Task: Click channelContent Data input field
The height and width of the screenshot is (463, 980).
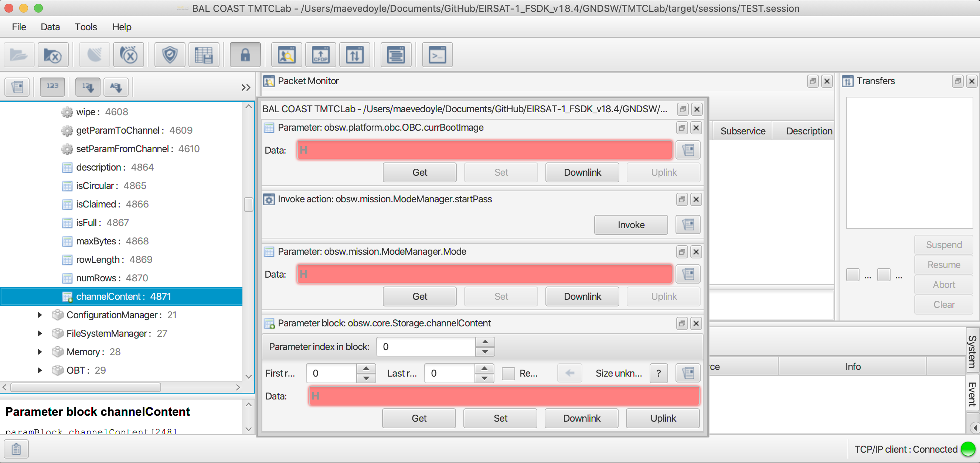Action: pos(504,396)
